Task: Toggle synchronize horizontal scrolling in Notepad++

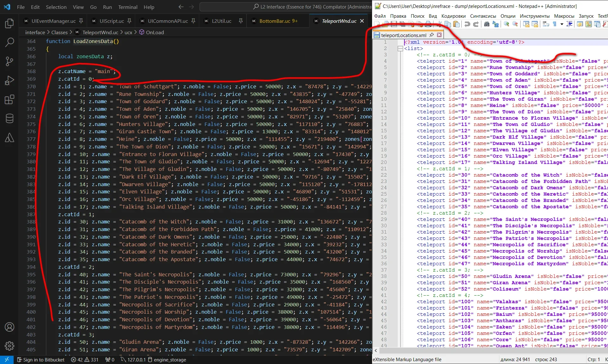Action: [x=535, y=24]
